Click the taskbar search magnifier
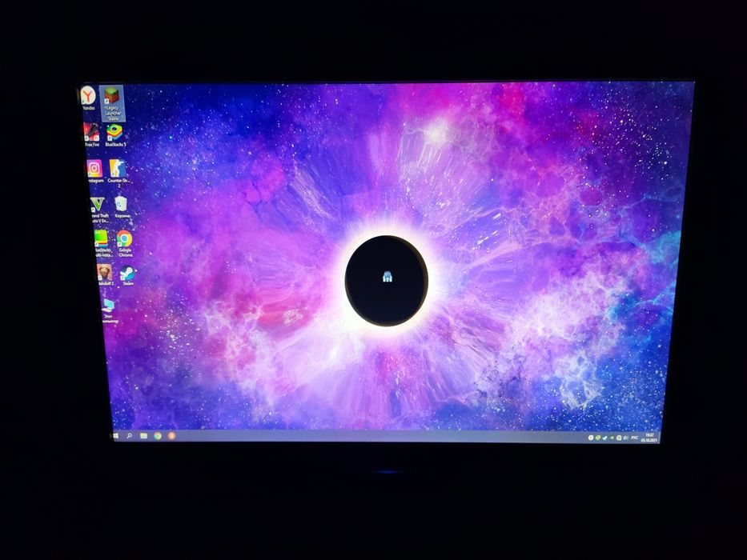This screenshot has height=560, width=747. pos(129,436)
